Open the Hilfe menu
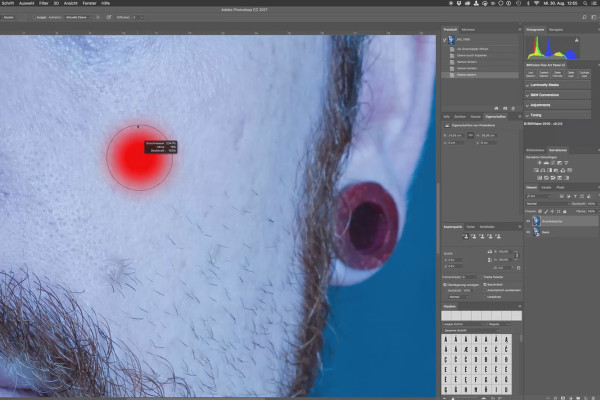 point(106,3)
